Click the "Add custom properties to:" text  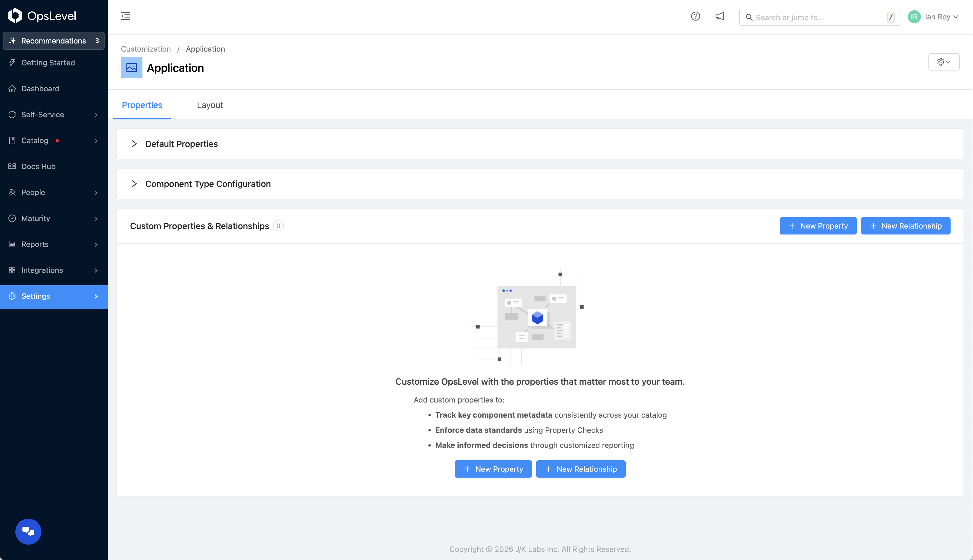pos(459,400)
